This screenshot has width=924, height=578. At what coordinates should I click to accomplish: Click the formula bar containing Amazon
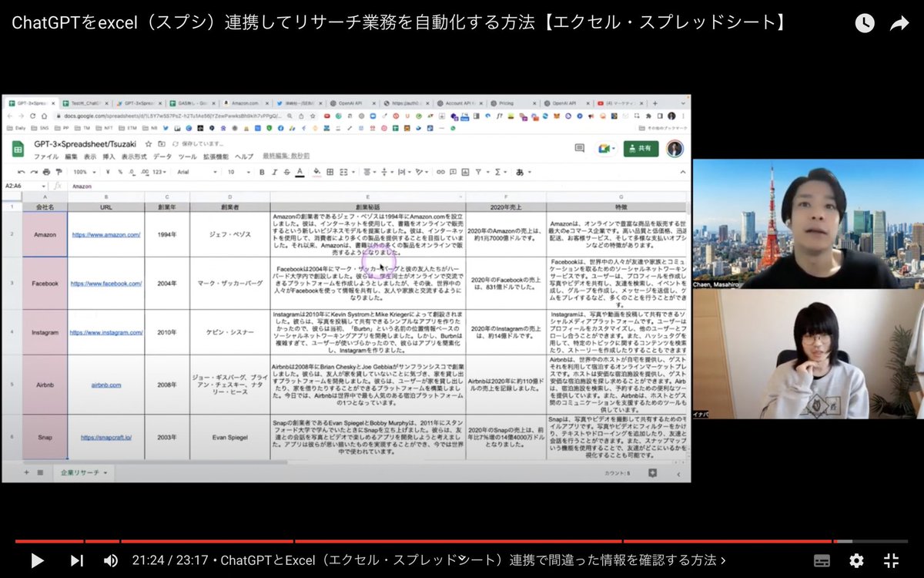coord(377,187)
